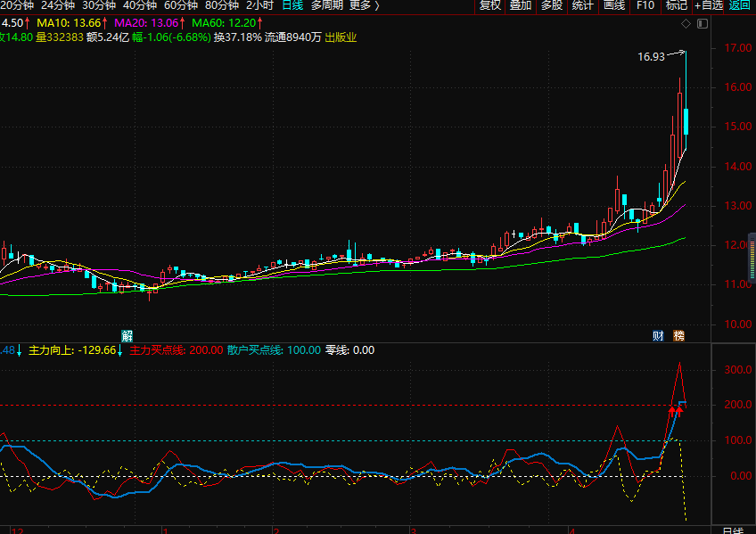Click the 返回 back button

pyautogui.click(x=740, y=5)
